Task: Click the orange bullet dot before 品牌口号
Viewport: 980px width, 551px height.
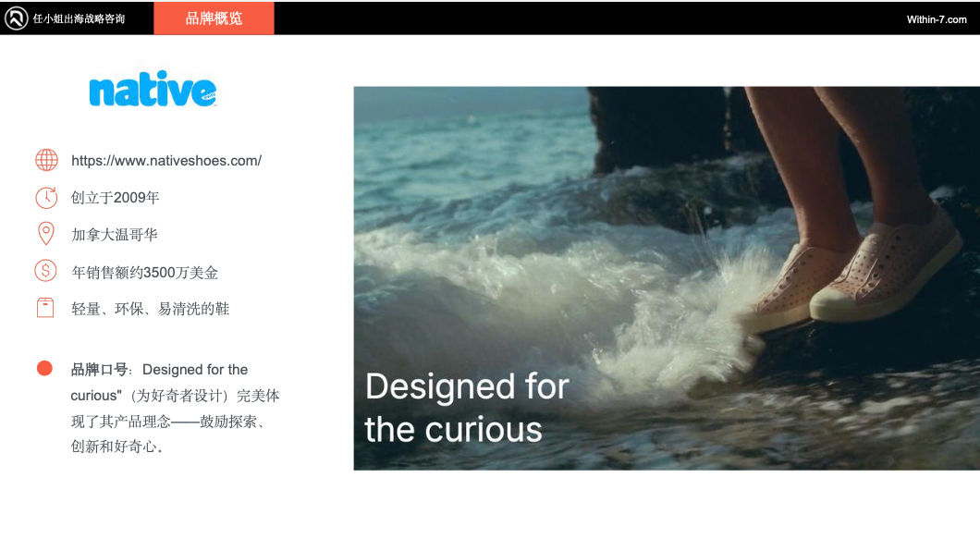Action: pyautogui.click(x=44, y=368)
